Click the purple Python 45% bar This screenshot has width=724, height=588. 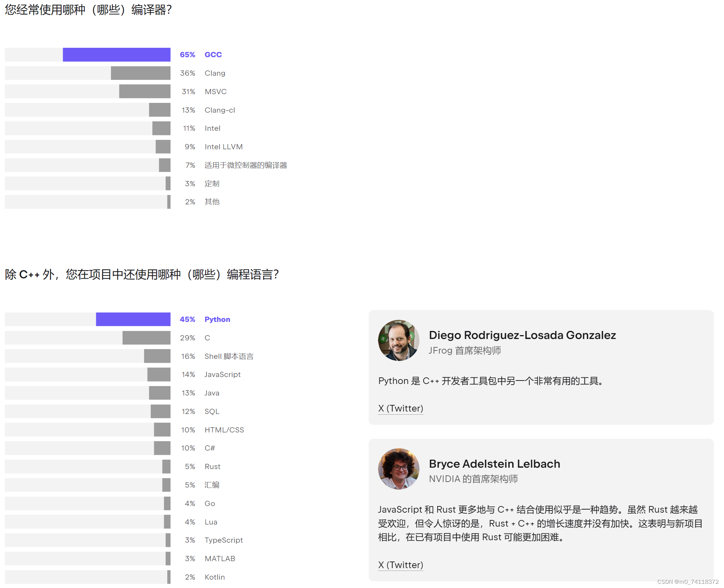pyautogui.click(x=133, y=319)
